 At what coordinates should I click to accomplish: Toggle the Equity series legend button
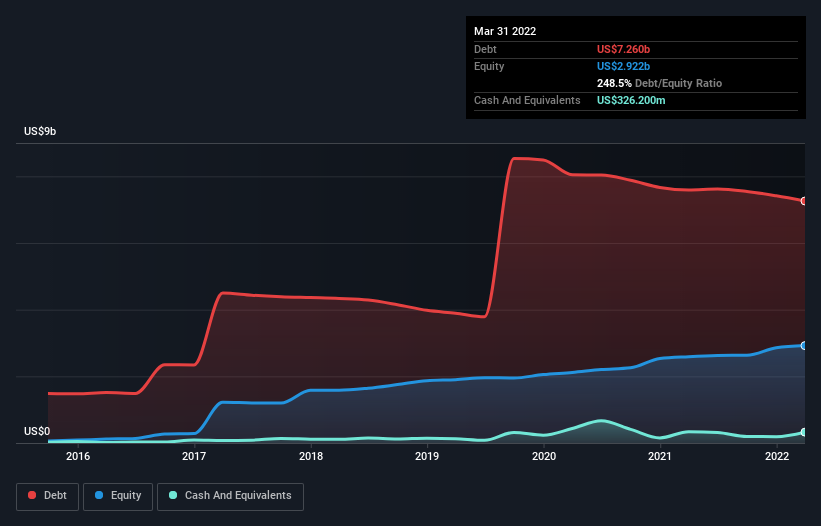(118, 496)
